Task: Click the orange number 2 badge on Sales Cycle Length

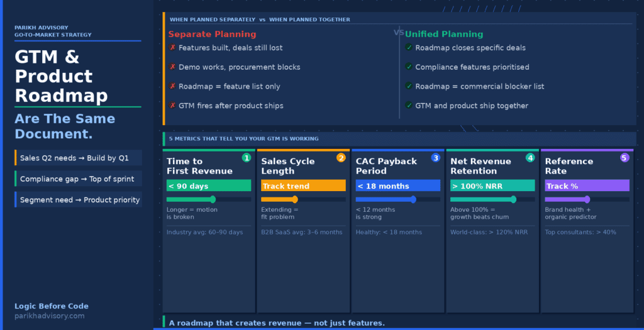Action: (341, 158)
